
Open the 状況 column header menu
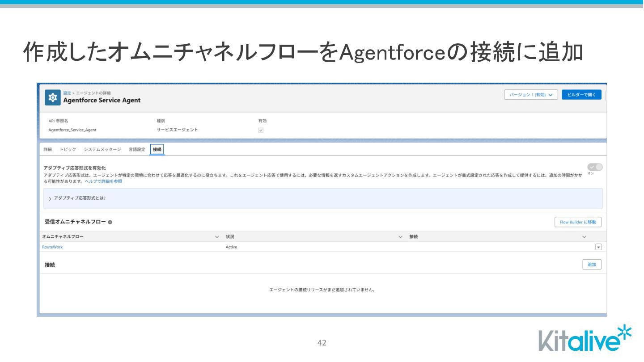(x=400, y=236)
